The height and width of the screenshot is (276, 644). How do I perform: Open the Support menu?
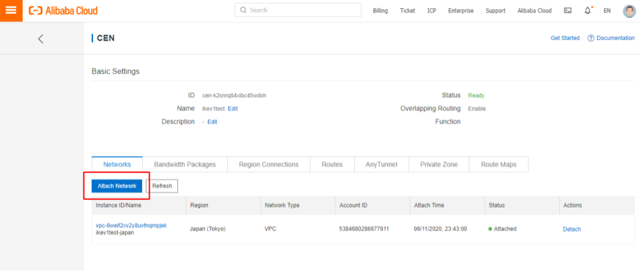pyautogui.click(x=496, y=10)
